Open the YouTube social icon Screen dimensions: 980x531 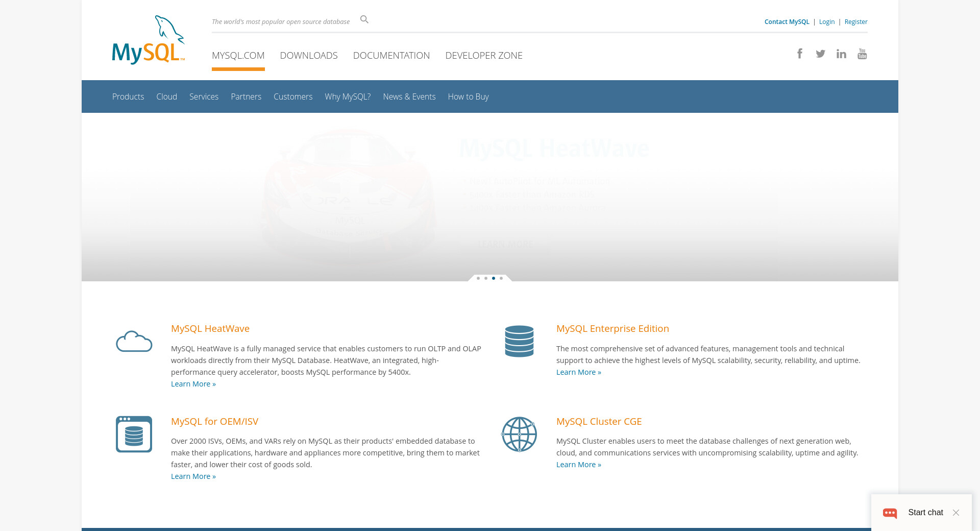pyautogui.click(x=862, y=54)
